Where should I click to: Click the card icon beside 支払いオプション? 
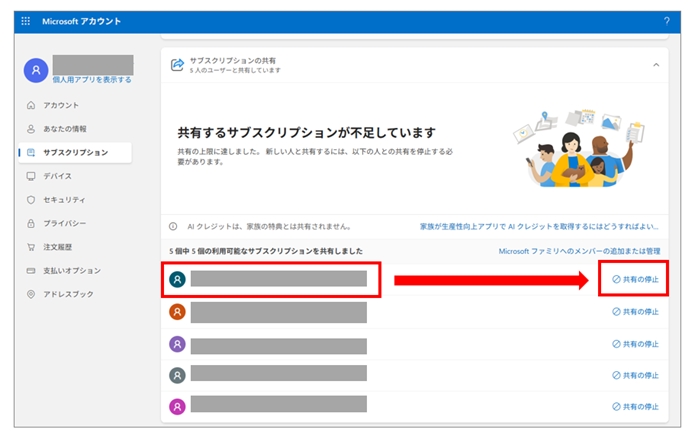point(31,270)
